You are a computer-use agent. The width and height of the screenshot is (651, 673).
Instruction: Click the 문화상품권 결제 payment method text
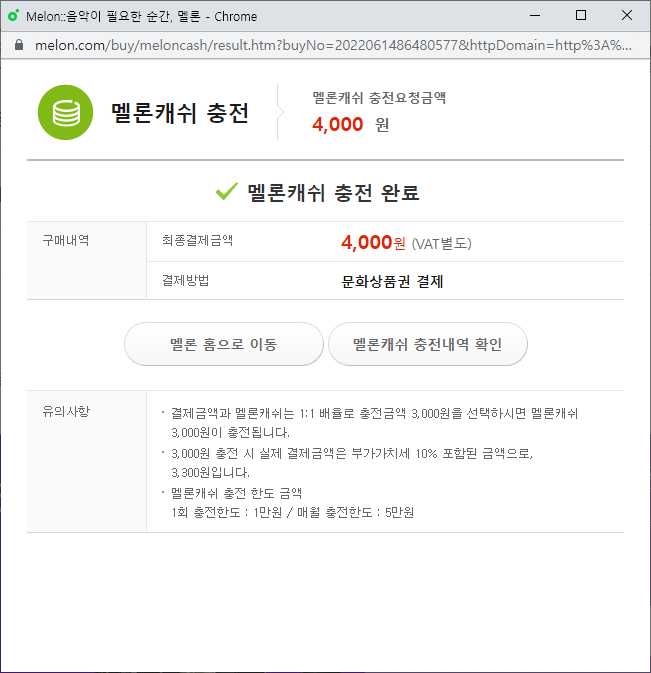point(392,282)
